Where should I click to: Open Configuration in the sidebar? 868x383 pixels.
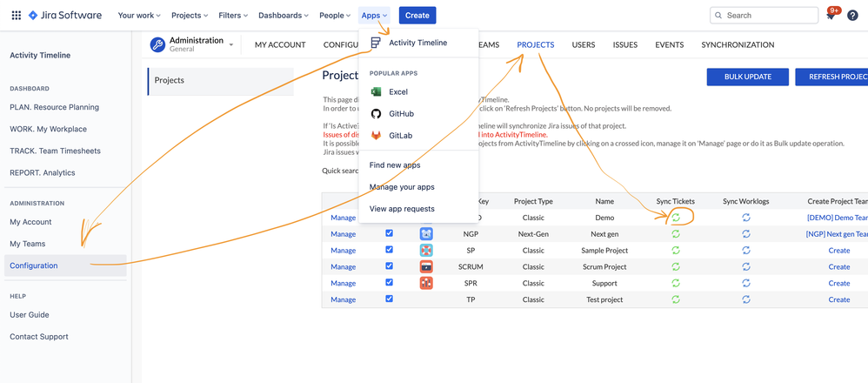click(x=65, y=265)
